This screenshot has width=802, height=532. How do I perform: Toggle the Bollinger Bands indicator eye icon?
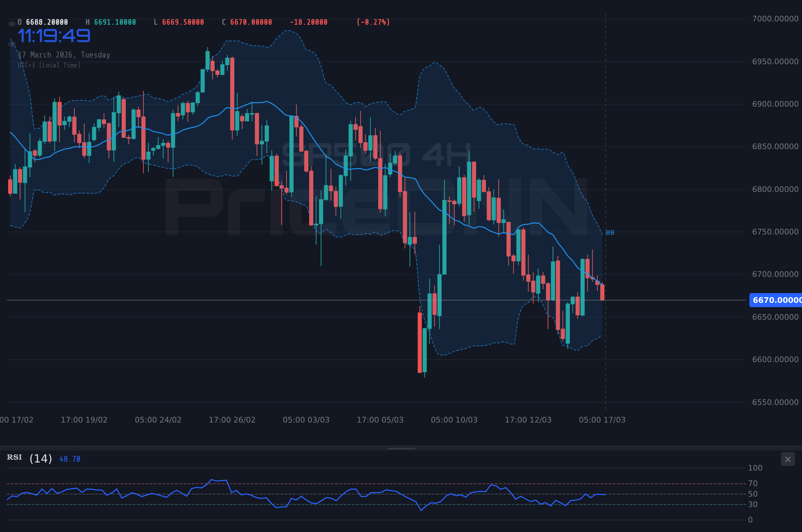coord(12,44)
